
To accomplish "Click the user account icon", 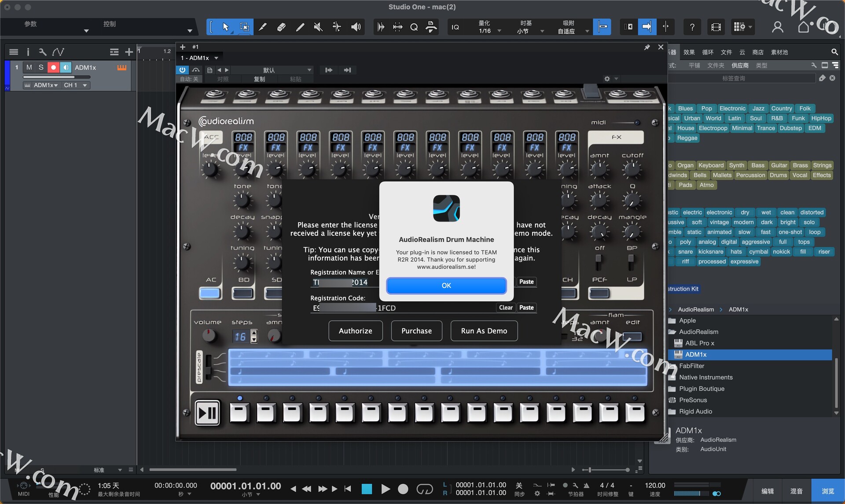I will [x=778, y=27].
